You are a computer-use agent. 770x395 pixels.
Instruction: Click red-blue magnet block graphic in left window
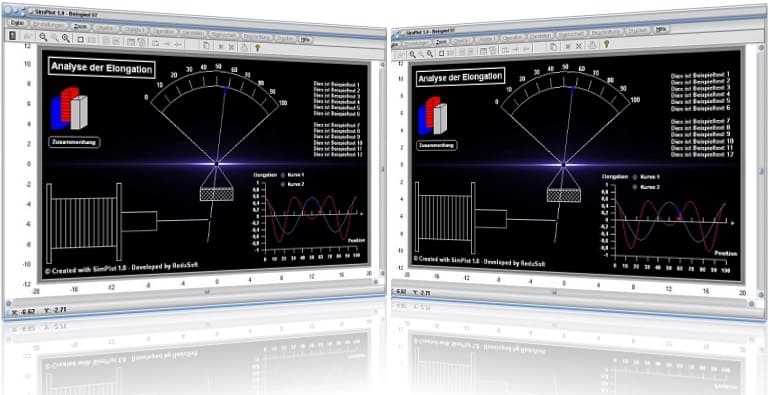tap(69, 108)
